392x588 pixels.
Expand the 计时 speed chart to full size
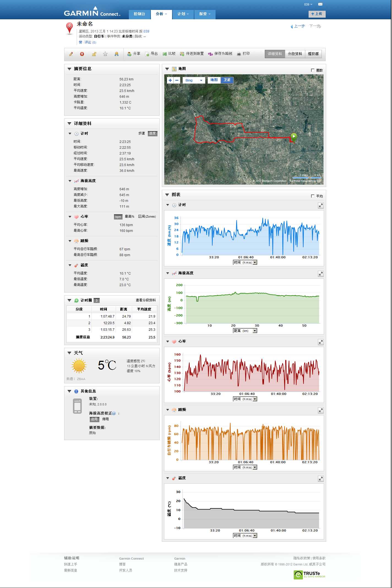321,205
